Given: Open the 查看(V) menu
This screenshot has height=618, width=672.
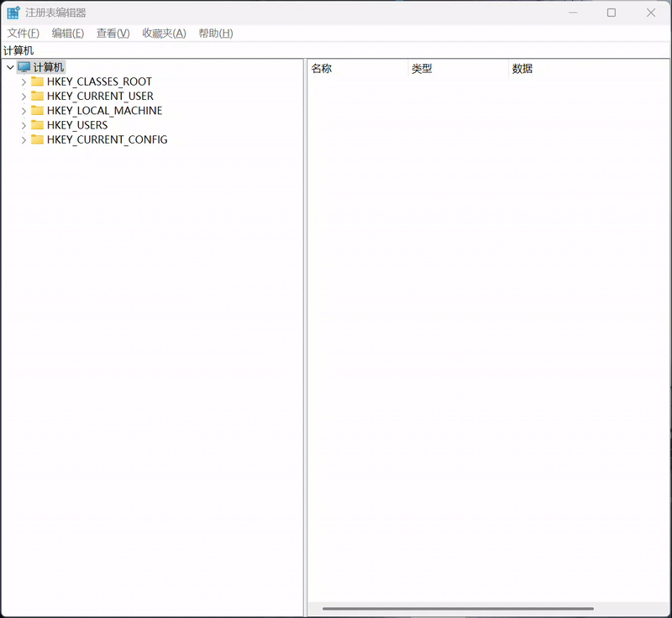Looking at the screenshot, I should pos(113,33).
